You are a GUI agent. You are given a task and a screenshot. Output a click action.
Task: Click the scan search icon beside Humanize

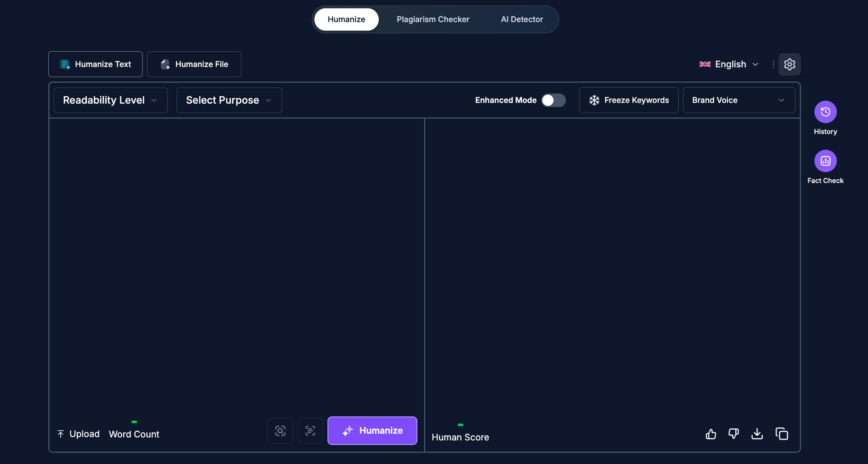coord(280,431)
